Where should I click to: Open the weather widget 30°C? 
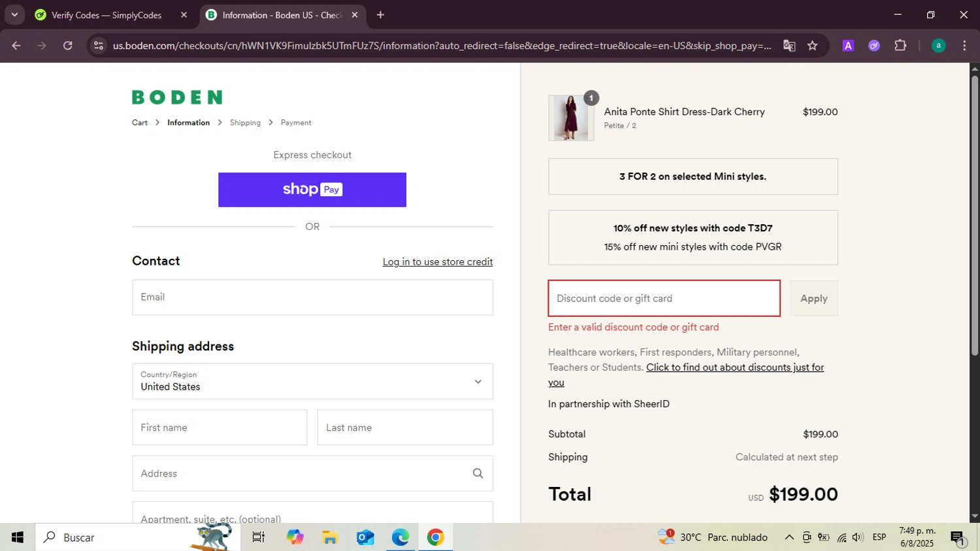click(x=713, y=537)
